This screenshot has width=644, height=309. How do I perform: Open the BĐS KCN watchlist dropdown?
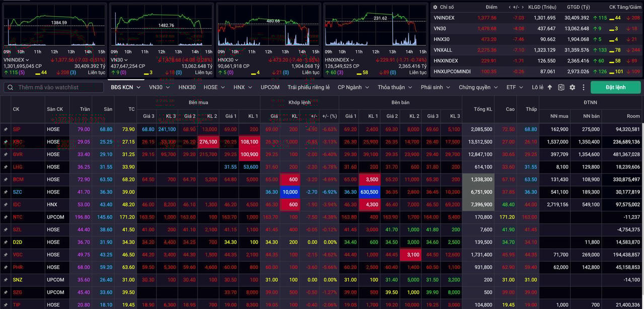pos(126,87)
